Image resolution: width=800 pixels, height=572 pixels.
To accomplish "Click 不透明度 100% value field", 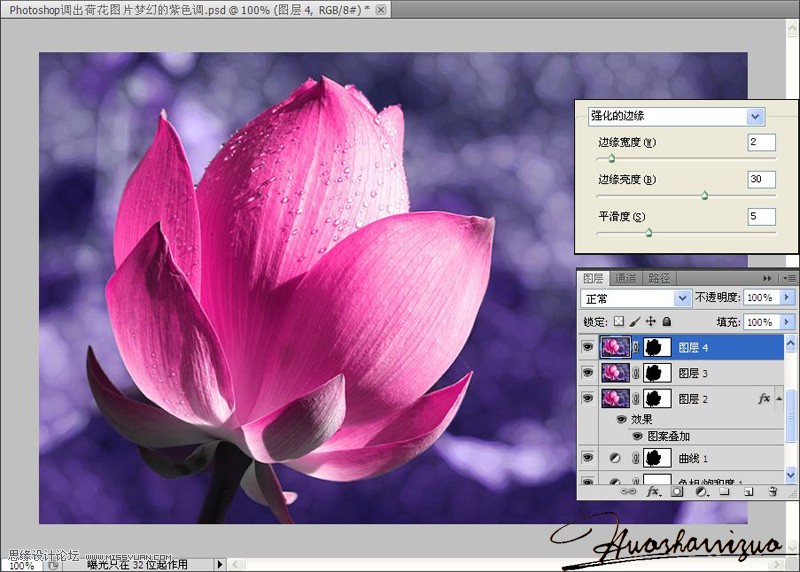I will coord(761,297).
